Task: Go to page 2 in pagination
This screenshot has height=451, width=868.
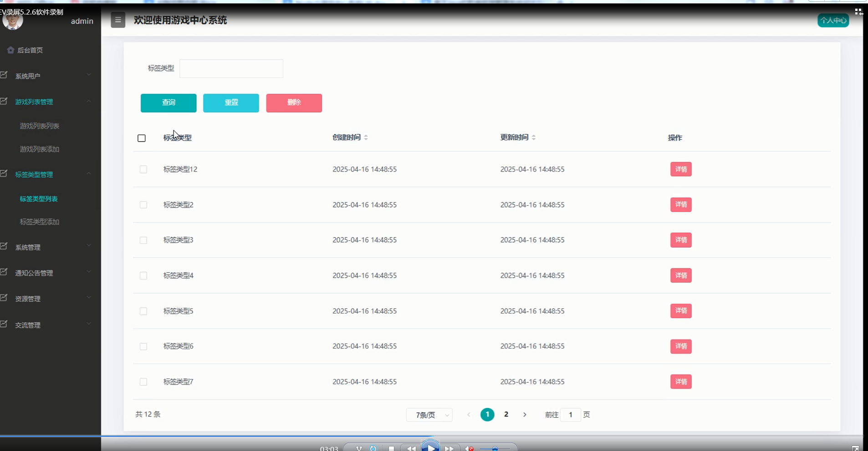Action: [x=506, y=415]
